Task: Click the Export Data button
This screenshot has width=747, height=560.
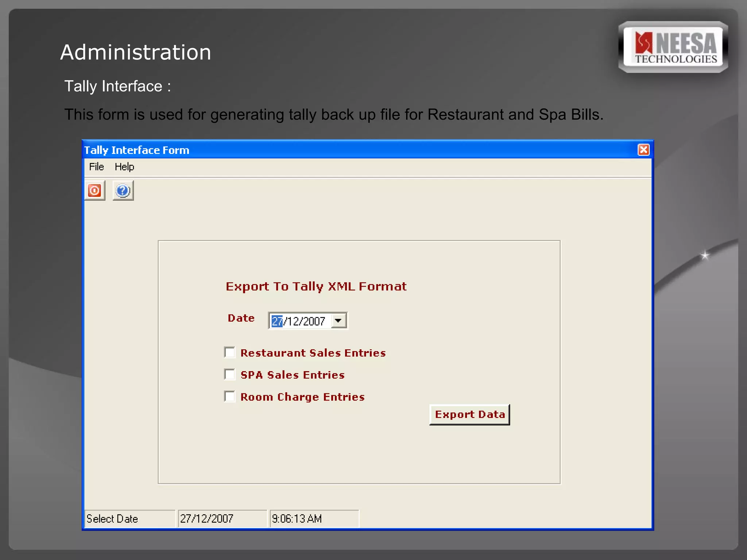Action: [x=470, y=415]
